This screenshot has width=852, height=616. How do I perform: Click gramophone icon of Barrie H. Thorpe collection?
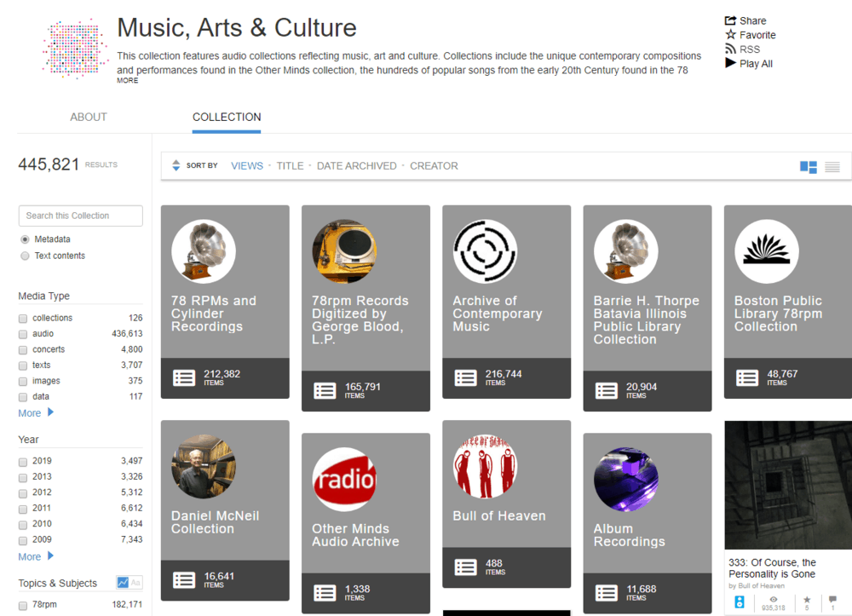tap(625, 251)
